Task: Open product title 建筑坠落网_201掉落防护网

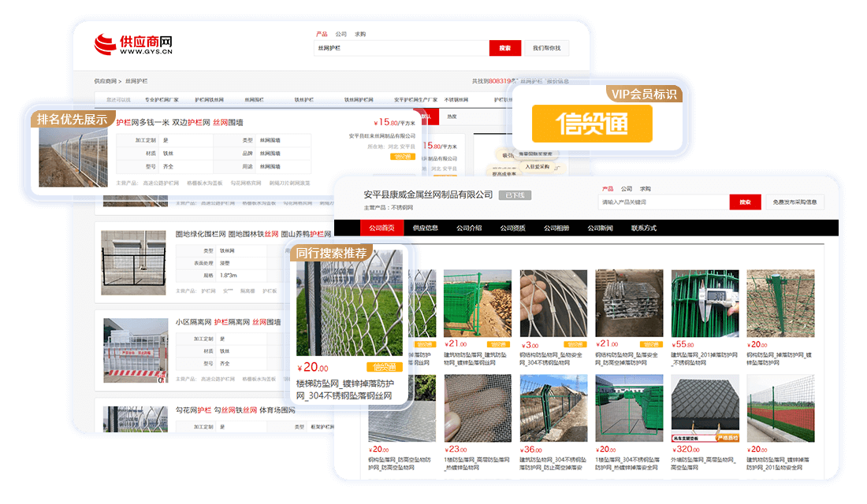Action: click(704, 358)
